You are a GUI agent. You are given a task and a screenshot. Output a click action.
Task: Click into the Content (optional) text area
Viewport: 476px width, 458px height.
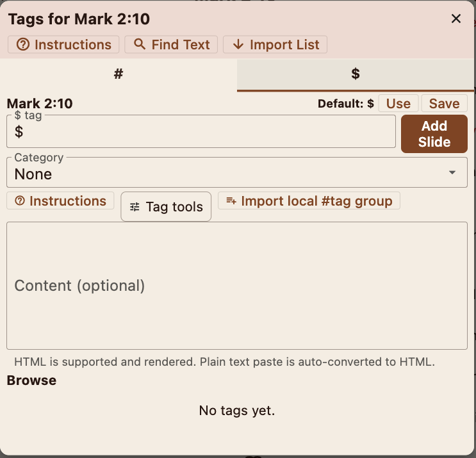click(x=237, y=286)
